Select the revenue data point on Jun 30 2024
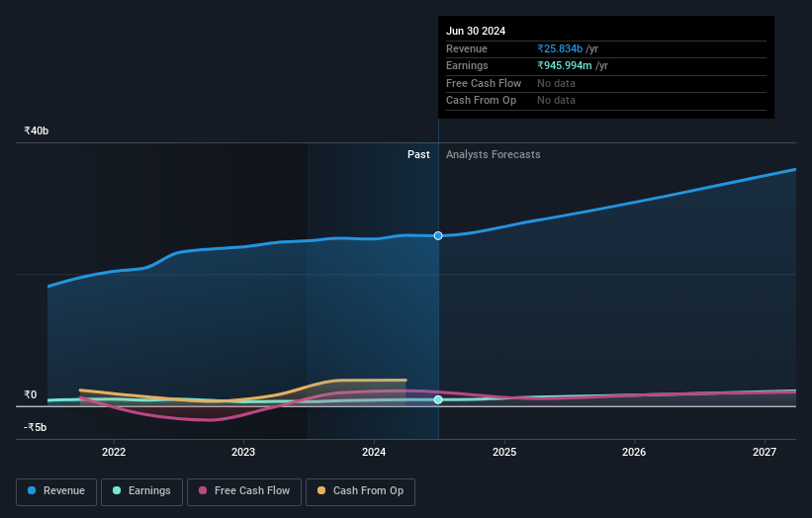This screenshot has height=518, width=812. [x=438, y=236]
